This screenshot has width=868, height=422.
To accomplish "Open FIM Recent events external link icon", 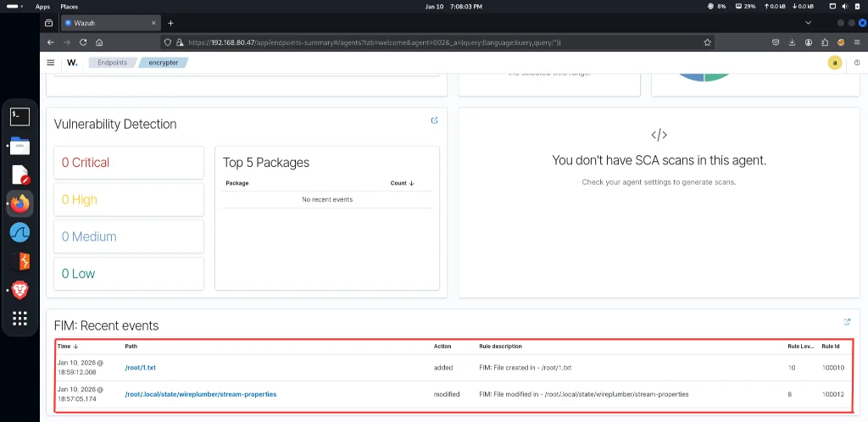I will [x=847, y=321].
